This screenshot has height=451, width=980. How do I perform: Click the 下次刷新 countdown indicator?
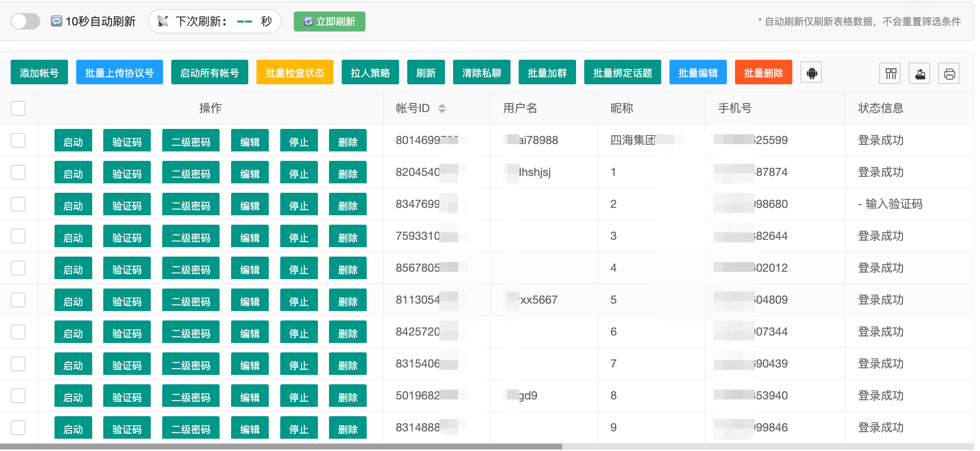coord(215,21)
